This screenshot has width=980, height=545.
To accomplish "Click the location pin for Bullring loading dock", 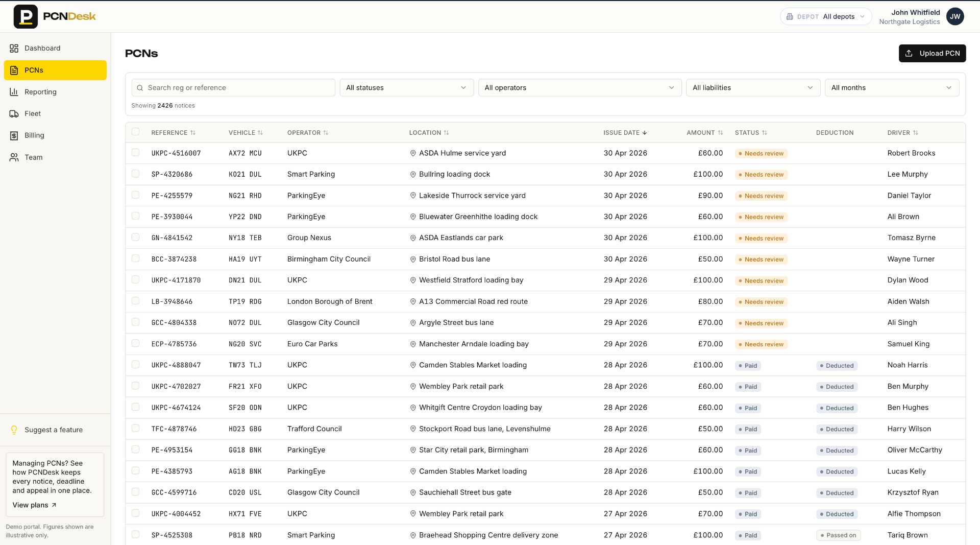I will pos(413,174).
